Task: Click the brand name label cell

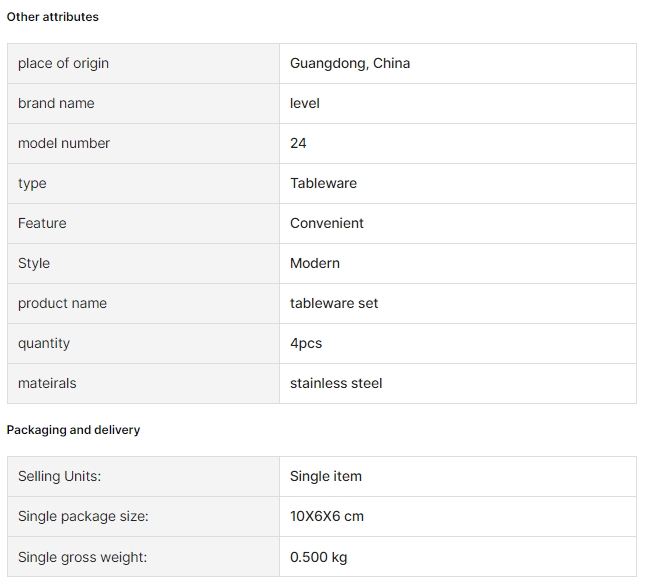Action: click(143, 103)
